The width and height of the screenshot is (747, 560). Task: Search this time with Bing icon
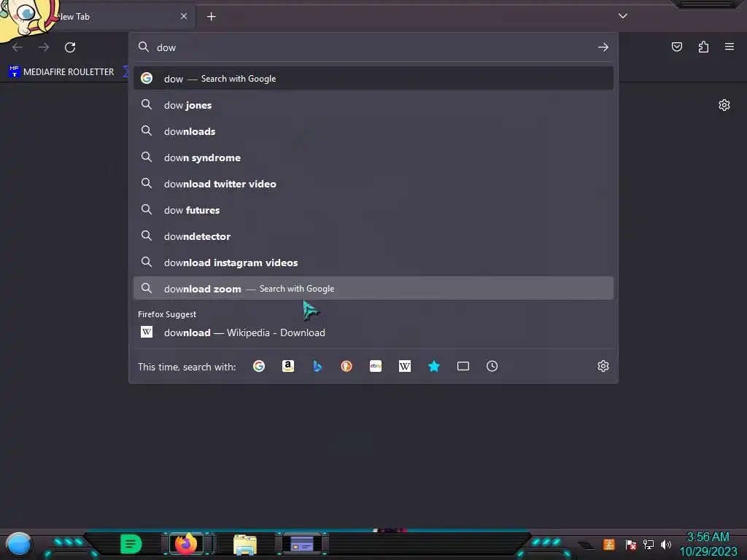(x=317, y=366)
